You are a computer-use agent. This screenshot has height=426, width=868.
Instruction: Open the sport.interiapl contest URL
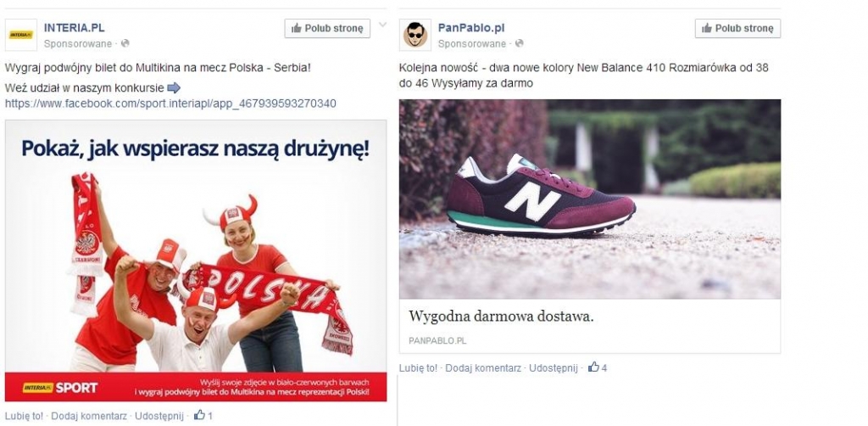pyautogui.click(x=170, y=104)
